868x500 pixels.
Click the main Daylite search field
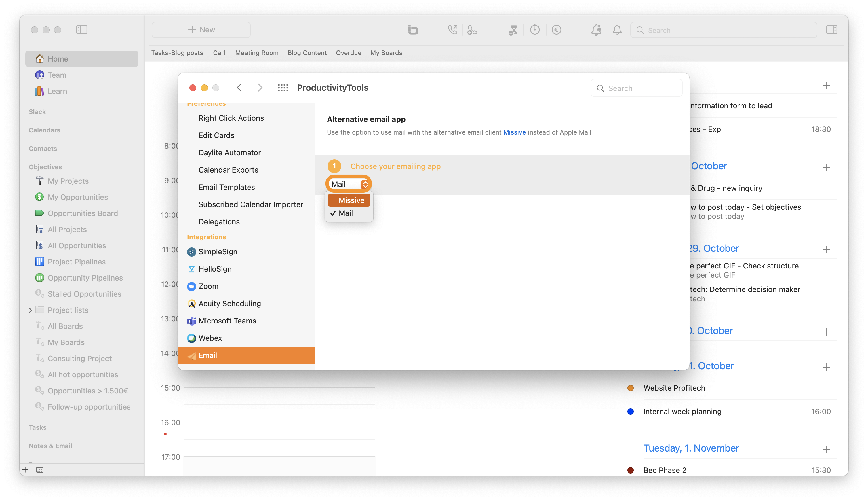(724, 30)
